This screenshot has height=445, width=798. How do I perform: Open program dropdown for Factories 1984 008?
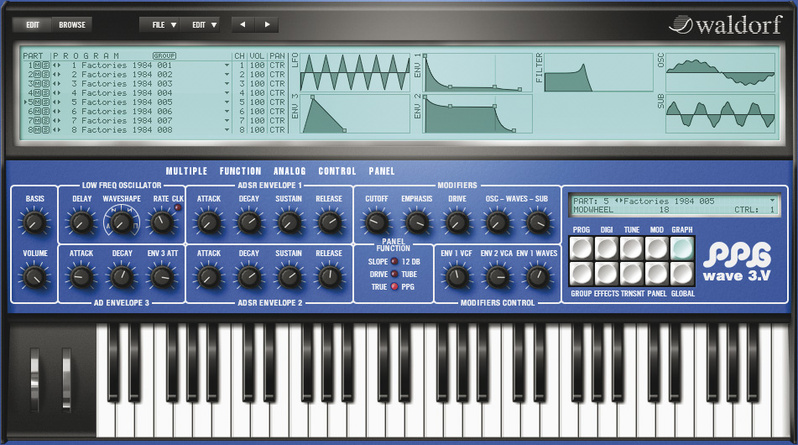coord(227,130)
